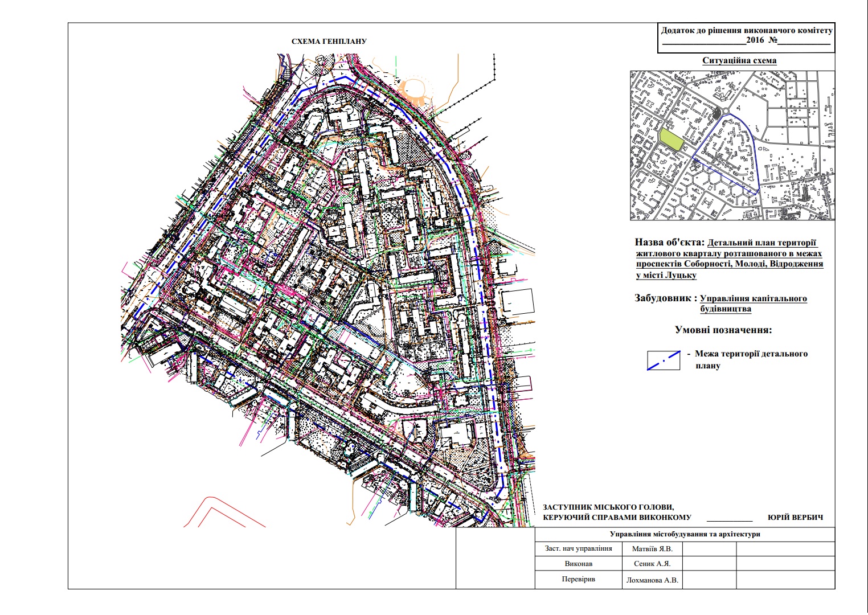Viewport: 868px width, 615px height.
Task: Click the Виконав row label
Action: 578,564
